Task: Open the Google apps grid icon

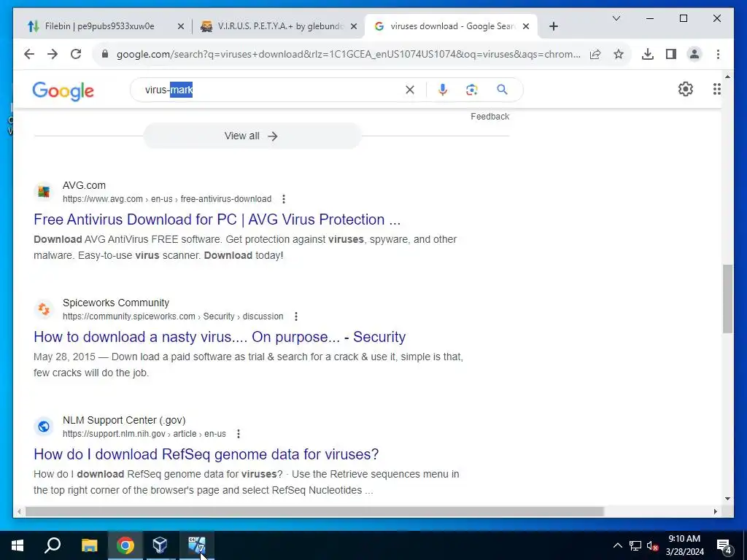Action: [x=716, y=89]
